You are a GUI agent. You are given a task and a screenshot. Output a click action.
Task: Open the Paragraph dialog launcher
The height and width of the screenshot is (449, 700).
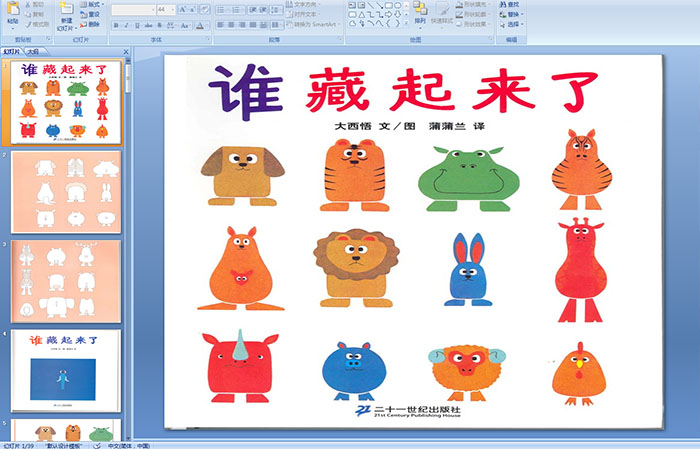pos(340,39)
